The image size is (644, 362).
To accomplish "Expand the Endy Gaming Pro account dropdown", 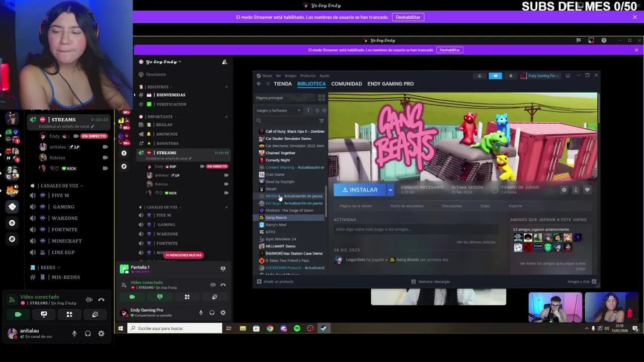I will 541,76.
